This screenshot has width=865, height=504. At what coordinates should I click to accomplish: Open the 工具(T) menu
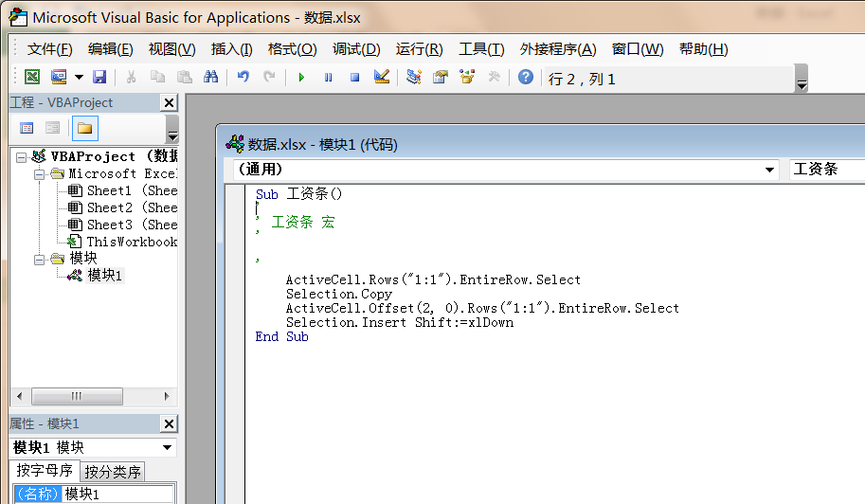(x=481, y=49)
